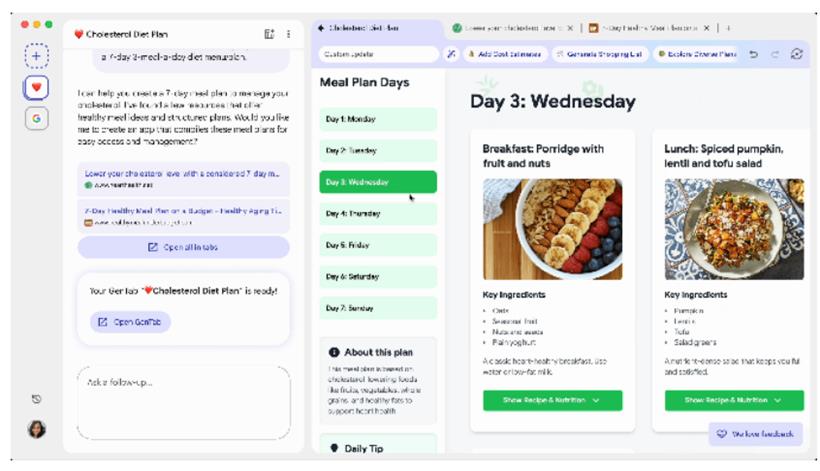Click the Ask a follow-up input field
The image size is (820, 471).
(183, 401)
